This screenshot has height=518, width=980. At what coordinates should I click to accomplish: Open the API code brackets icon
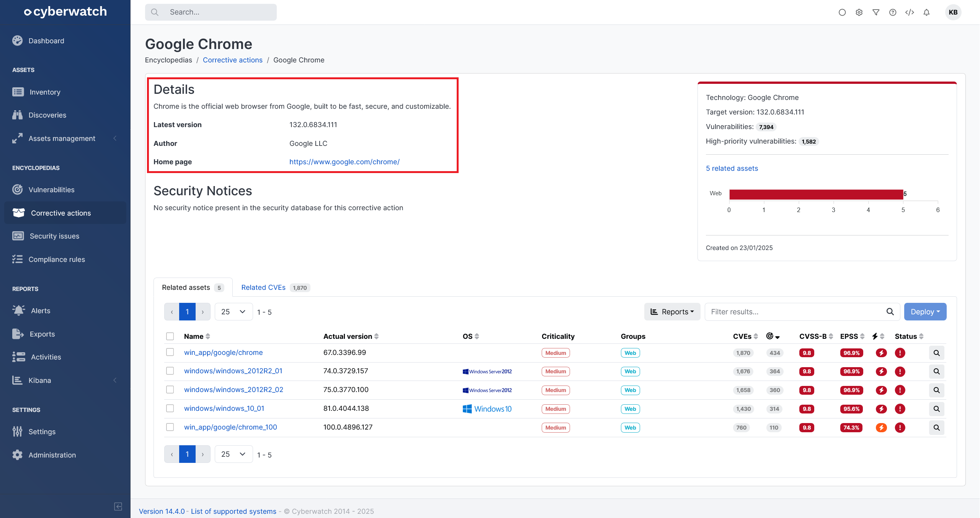910,12
